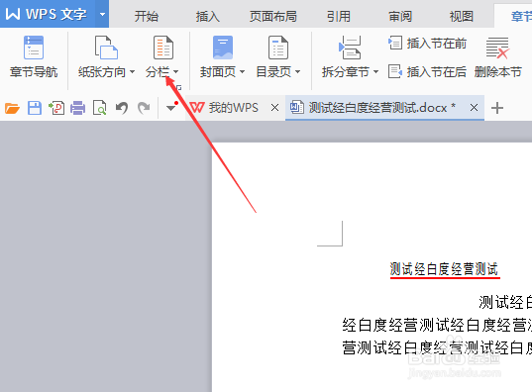Switch to the 引用 ribbon tab
The height and width of the screenshot is (392, 532).
pos(338,16)
